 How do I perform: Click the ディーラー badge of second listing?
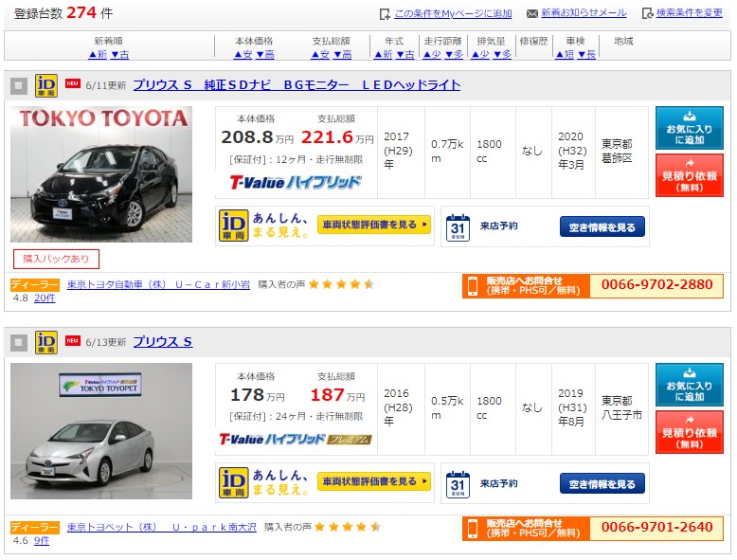tap(35, 528)
